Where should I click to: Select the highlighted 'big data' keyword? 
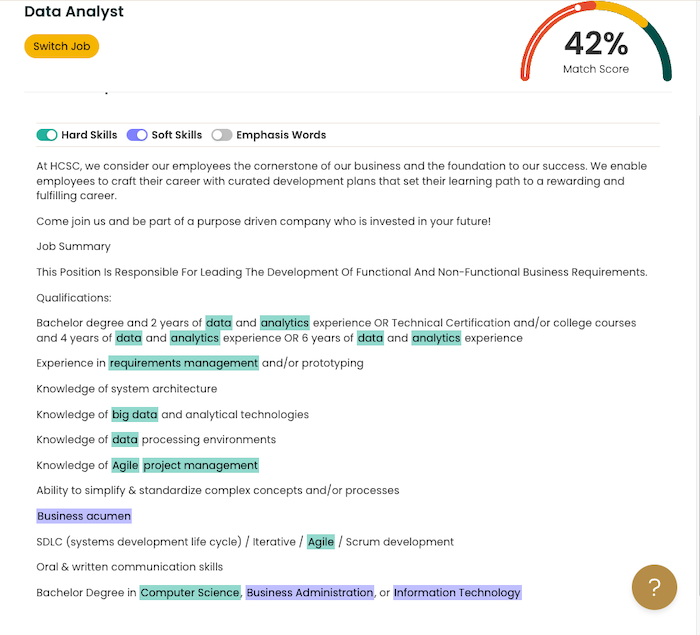tap(135, 414)
